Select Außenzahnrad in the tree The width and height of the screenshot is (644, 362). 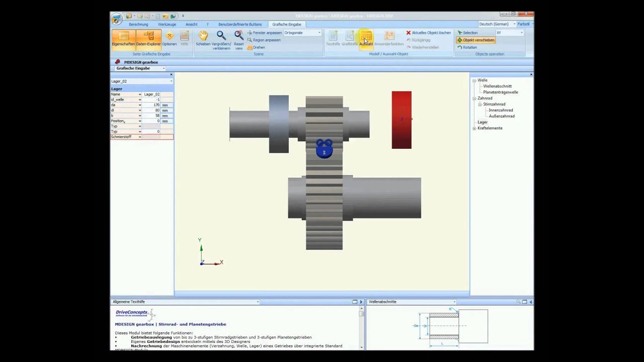(502, 116)
